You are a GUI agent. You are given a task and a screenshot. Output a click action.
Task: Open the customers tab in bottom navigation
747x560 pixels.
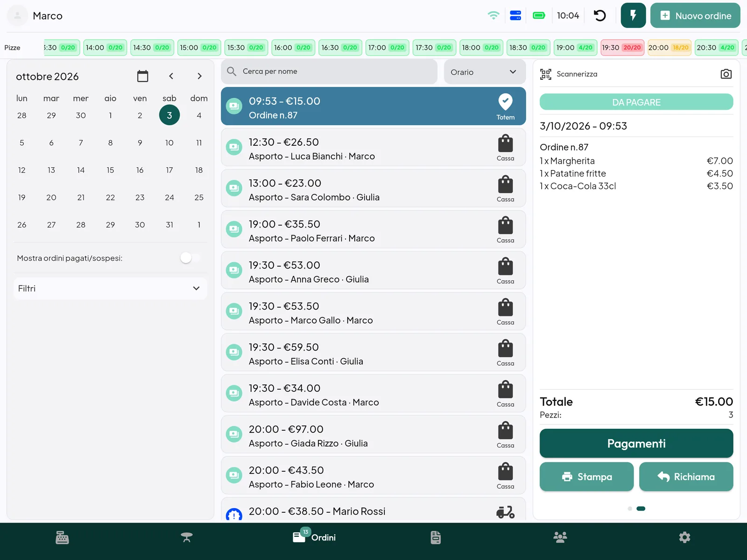pyautogui.click(x=560, y=538)
